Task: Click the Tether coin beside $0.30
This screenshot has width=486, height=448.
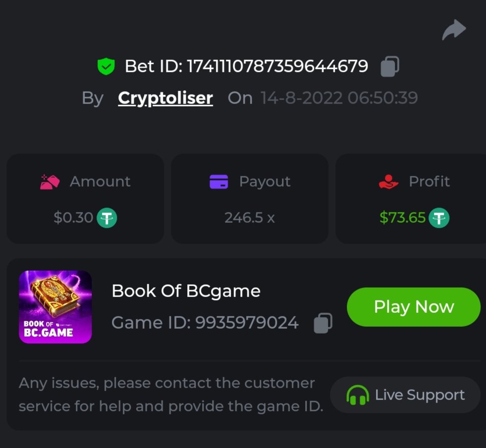Action: pos(107,218)
